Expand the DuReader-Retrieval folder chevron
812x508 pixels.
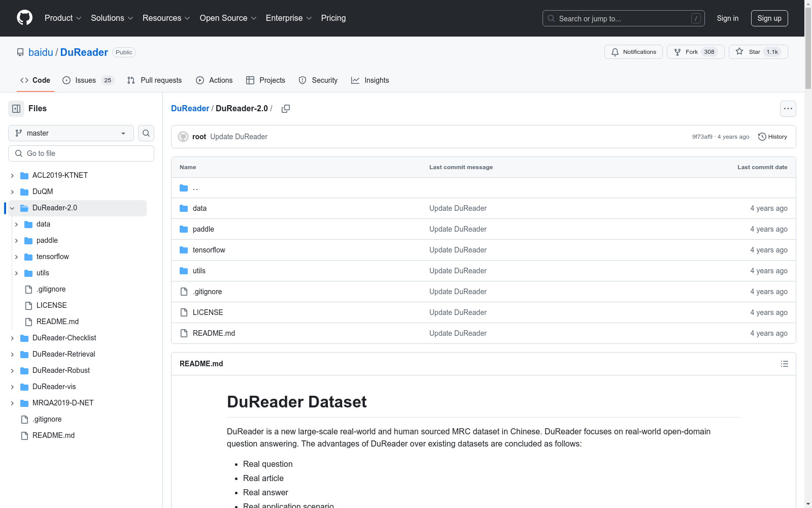(x=12, y=354)
